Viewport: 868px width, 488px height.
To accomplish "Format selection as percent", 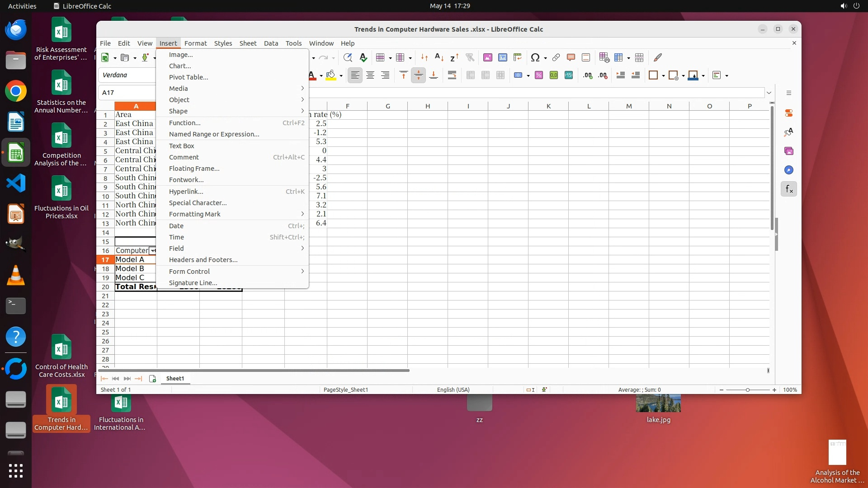I will [x=538, y=75].
